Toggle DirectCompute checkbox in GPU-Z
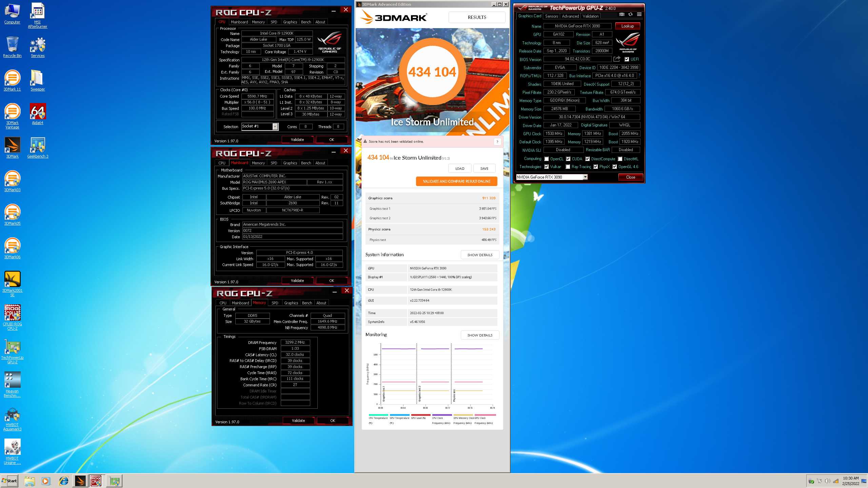 (x=587, y=159)
